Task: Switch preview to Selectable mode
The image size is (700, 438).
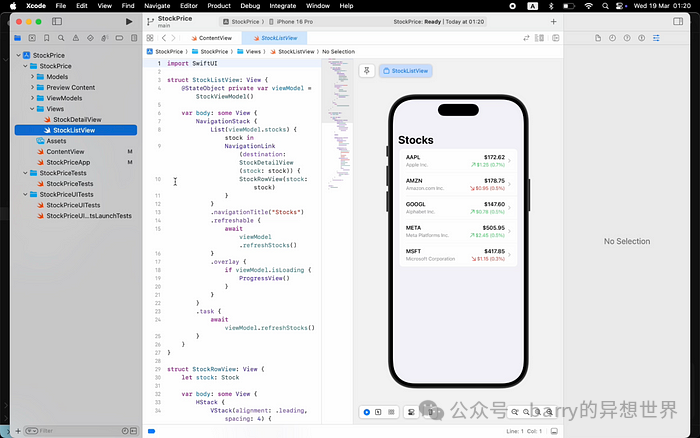Action: [x=378, y=412]
